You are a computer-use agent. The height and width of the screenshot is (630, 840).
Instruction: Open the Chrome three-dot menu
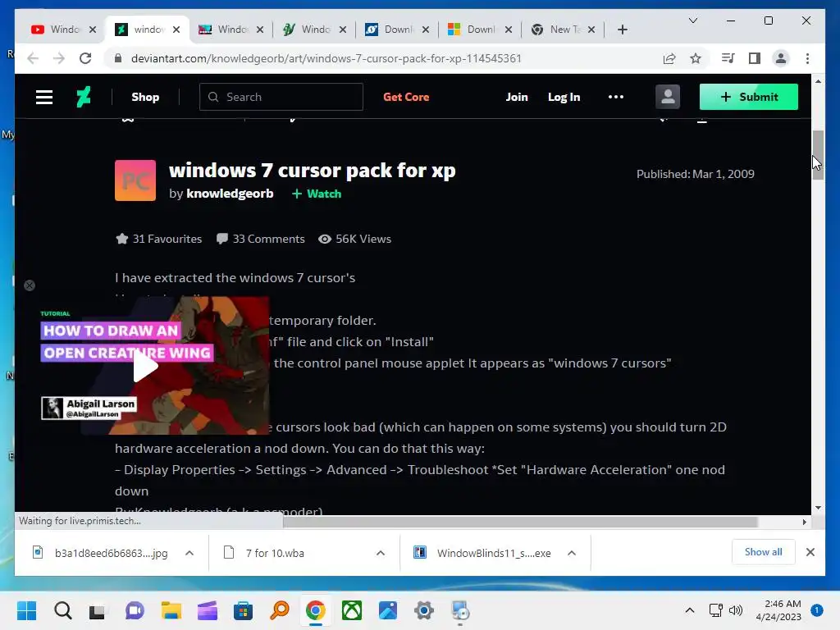pyautogui.click(x=807, y=58)
